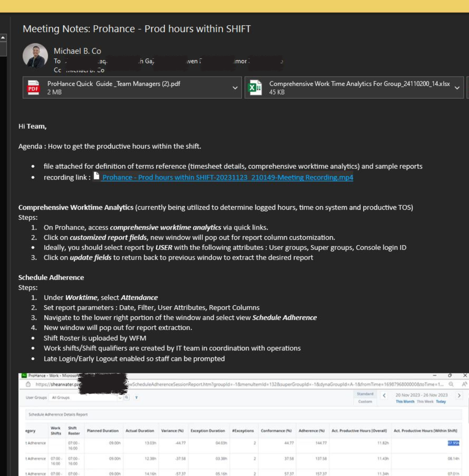Open Comprehensive Work Time Analytics xlsx attachment
This screenshot has width=469, height=476.
click(354, 88)
